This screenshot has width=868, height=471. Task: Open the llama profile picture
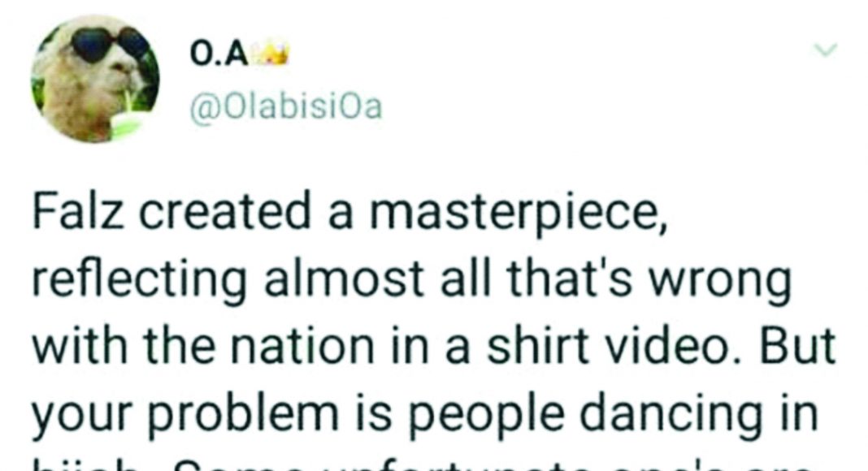click(x=95, y=79)
